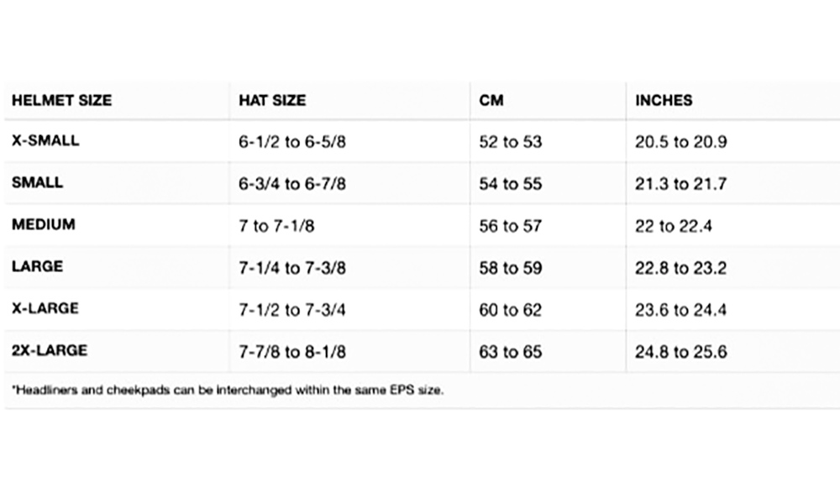The height and width of the screenshot is (504, 840).
Task: Click the 24.8 to 25.6 inches cell
Action: (x=681, y=352)
